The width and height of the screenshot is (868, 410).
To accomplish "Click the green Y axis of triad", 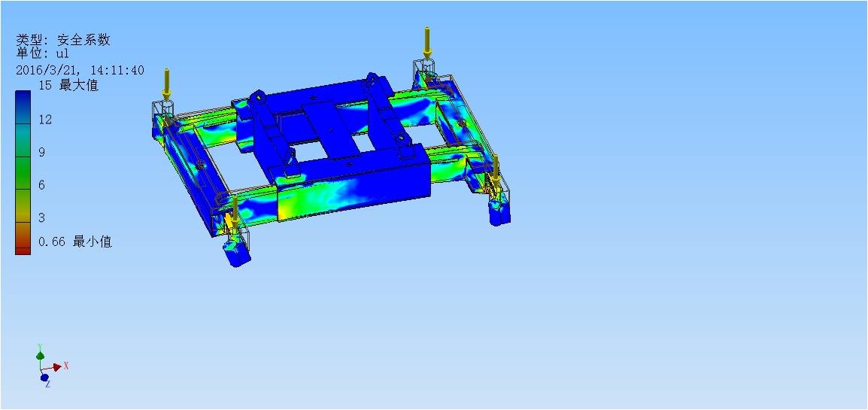I will (x=40, y=353).
